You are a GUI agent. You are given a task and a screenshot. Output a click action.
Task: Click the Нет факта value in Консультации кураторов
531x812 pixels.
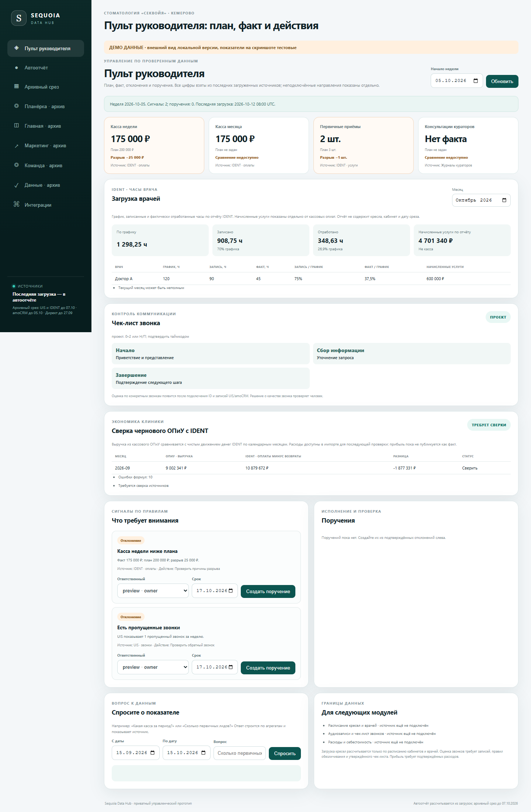pyautogui.click(x=446, y=139)
